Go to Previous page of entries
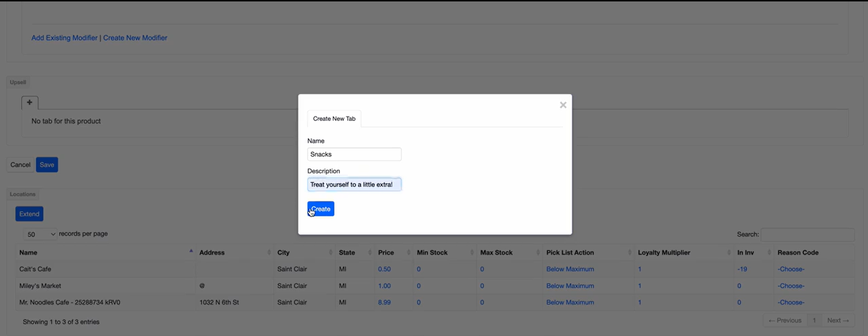The image size is (868, 336). coord(785,321)
